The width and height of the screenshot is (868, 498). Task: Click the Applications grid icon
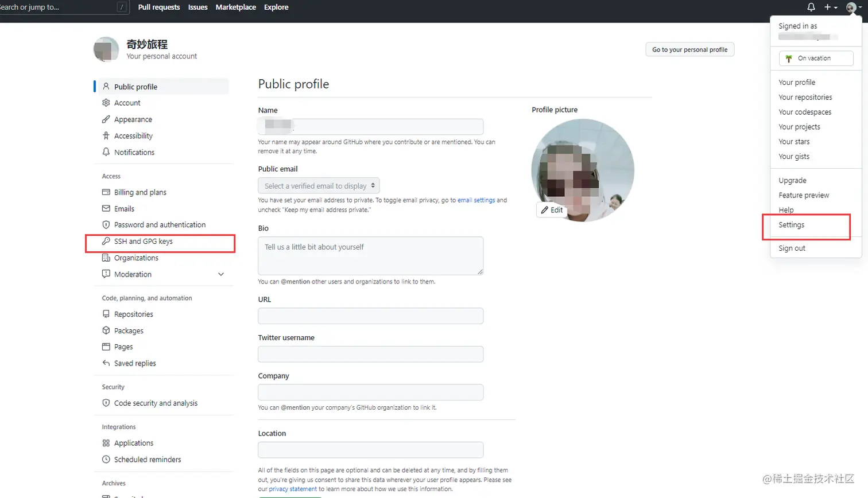point(106,443)
